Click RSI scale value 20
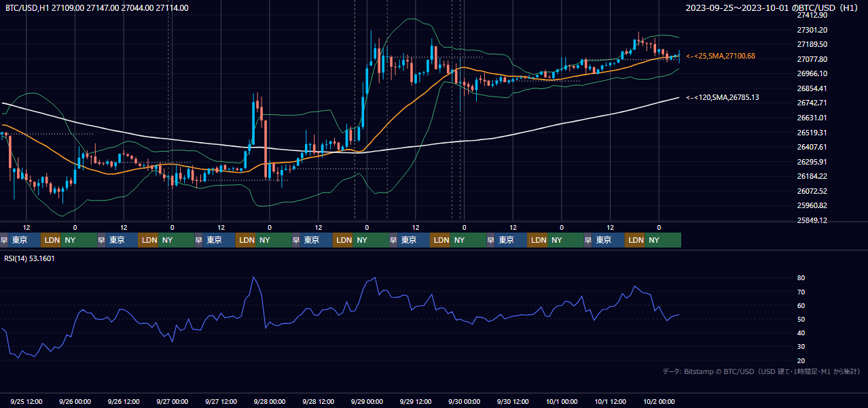 pyautogui.click(x=801, y=360)
